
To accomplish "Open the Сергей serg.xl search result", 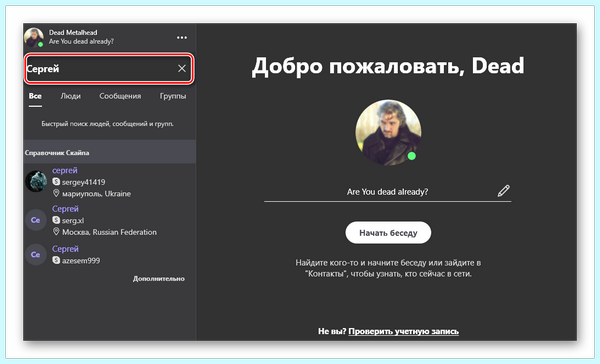I will point(109,220).
